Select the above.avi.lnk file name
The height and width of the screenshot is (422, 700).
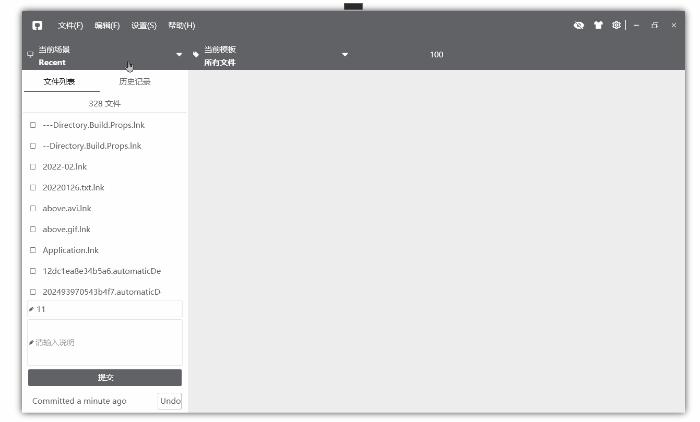[67, 209]
